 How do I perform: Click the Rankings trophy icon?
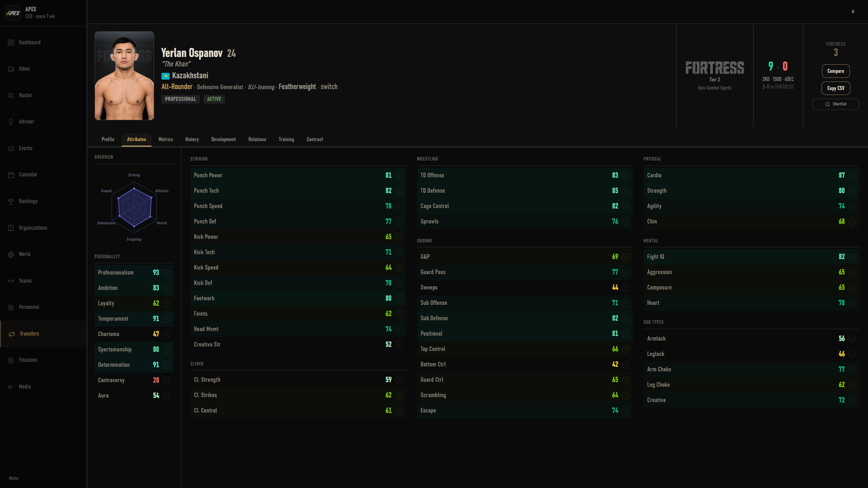point(11,201)
